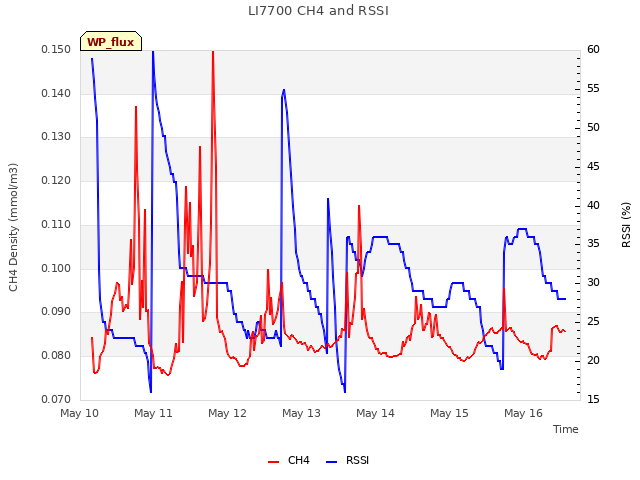Screen dimensions: 640x480
Task: Click the 45 right axis value
Action: (593, 167)
